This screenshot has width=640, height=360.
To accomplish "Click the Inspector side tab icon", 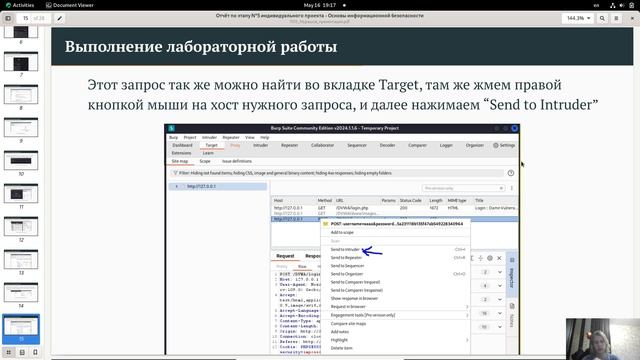I will 512,260.
